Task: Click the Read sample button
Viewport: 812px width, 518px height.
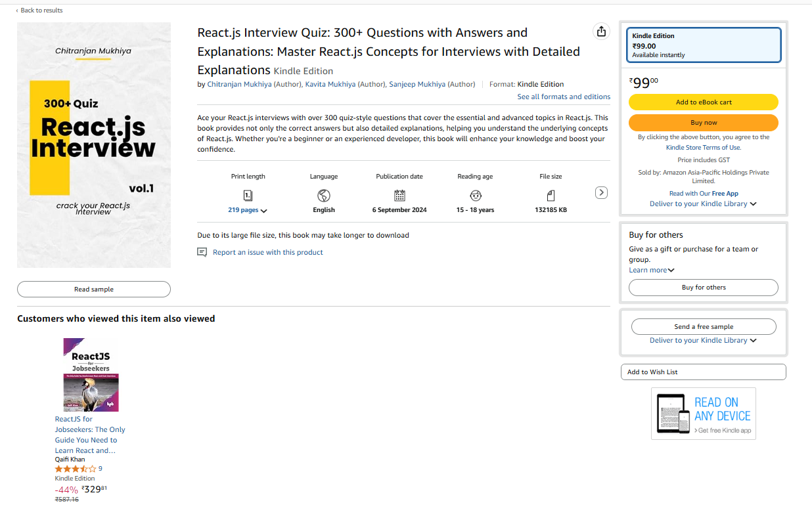Action: (94, 289)
